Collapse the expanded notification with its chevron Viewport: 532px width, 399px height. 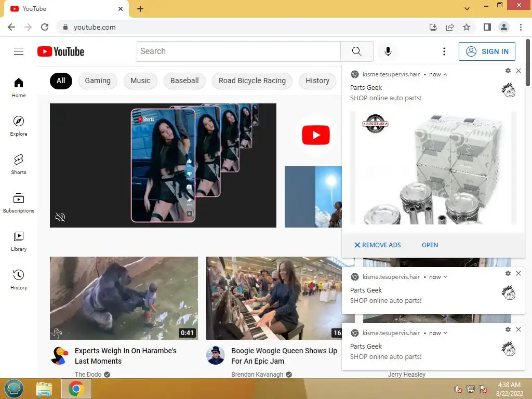tap(445, 74)
